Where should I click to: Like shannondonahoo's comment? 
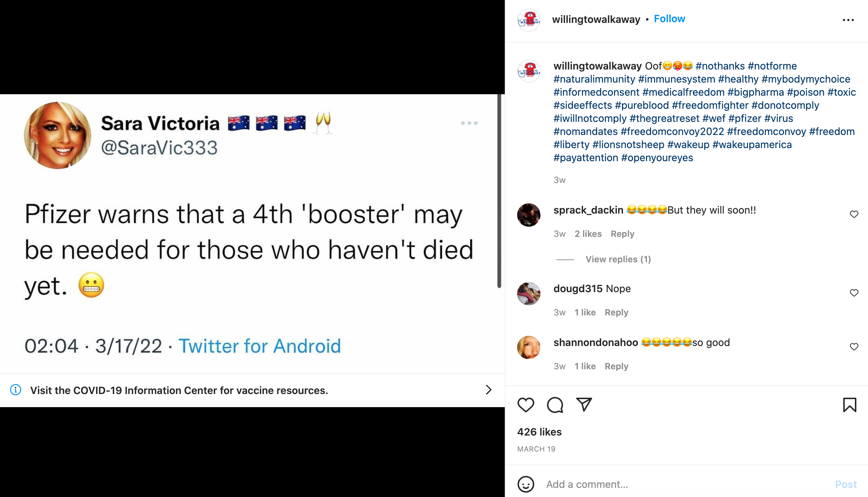(854, 347)
